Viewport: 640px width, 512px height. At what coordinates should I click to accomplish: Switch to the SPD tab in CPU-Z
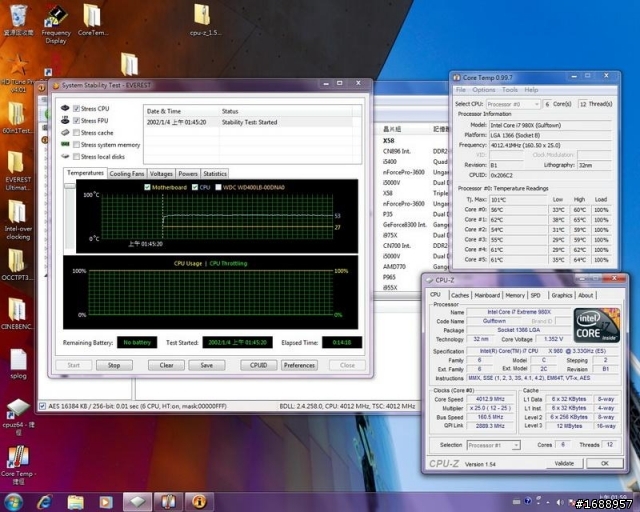coord(536,295)
